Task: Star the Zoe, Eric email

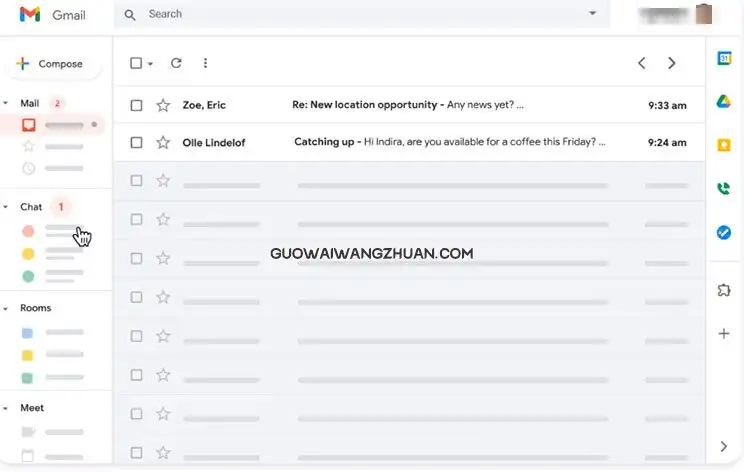Action: (x=163, y=105)
